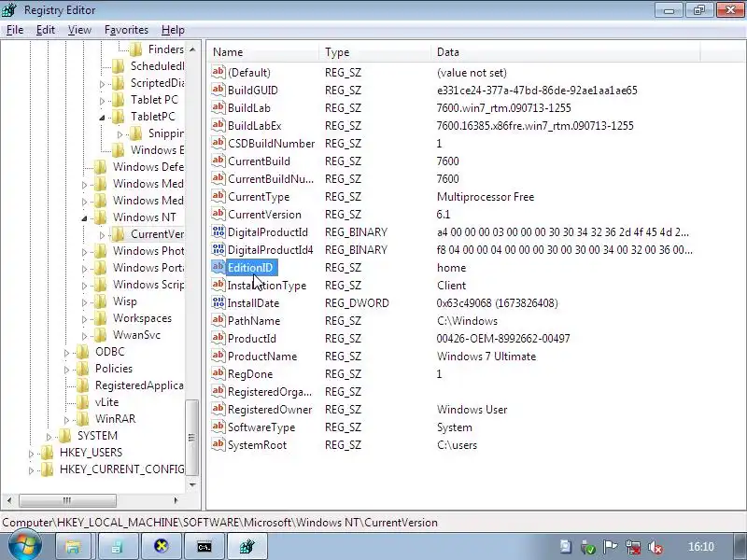Viewport: 747px width, 560px height.
Task: Expand the WinRAR key
Action: coord(66,419)
